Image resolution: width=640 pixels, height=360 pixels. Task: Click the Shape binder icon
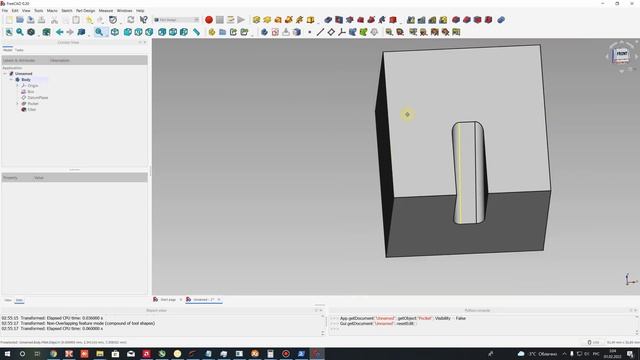(353, 32)
